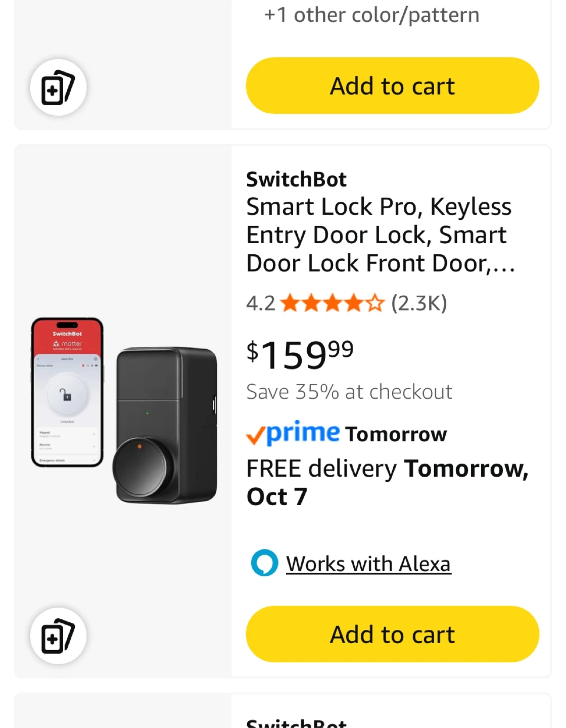Click the blue Alexa ring icon
The width and height of the screenshot is (566, 728).
point(264,563)
